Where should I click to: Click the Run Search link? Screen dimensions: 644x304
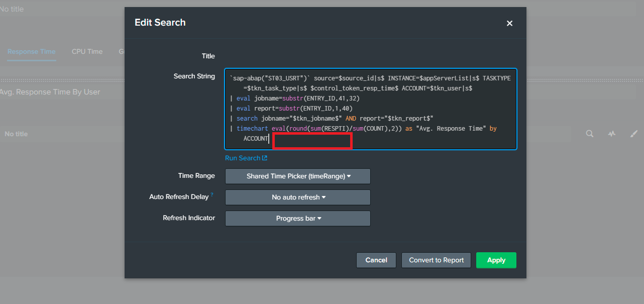tap(243, 158)
